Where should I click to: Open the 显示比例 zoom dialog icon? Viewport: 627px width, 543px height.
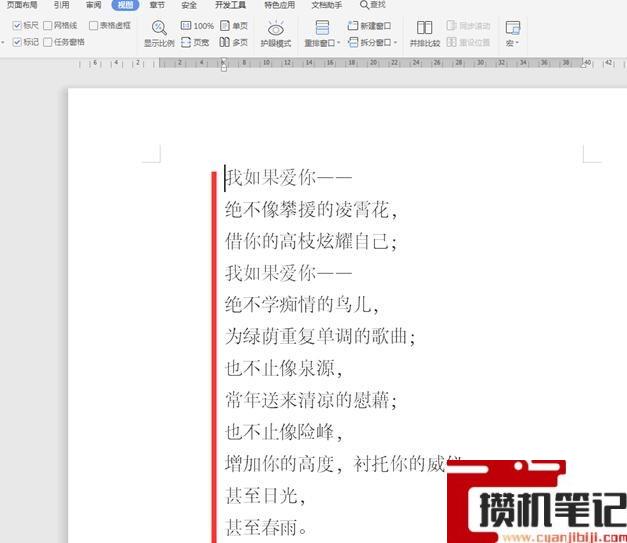[159, 28]
